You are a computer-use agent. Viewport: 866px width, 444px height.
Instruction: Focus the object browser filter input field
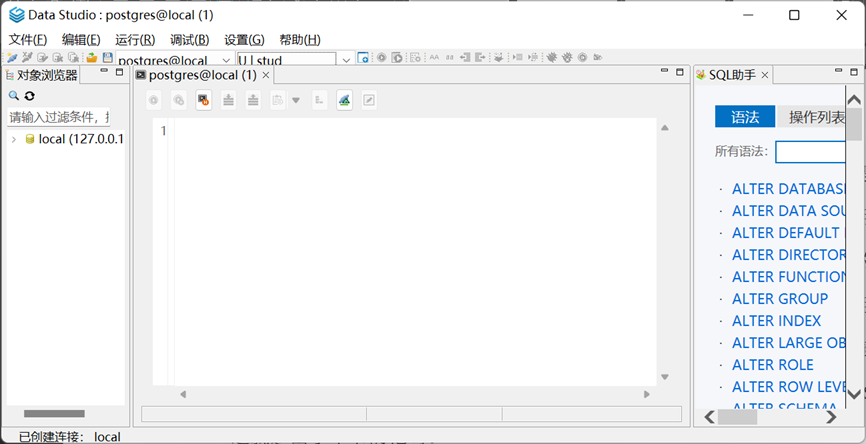tap(59, 117)
